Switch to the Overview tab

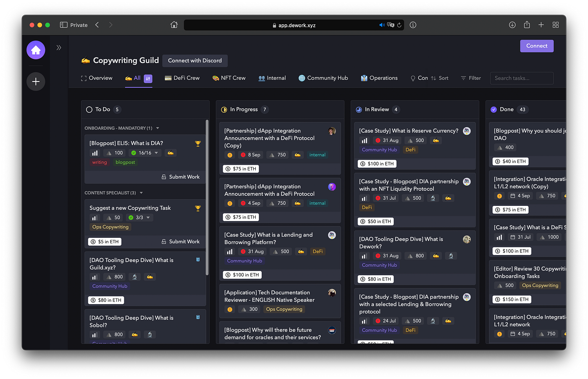97,78
